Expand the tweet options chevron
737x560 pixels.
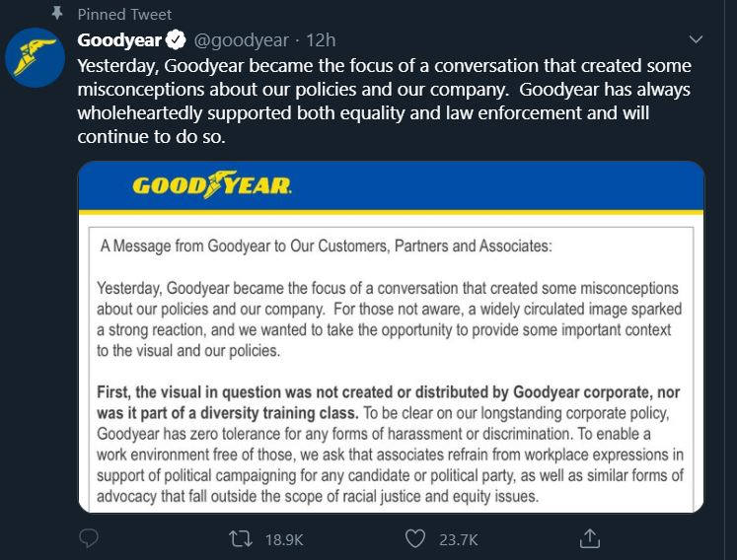point(696,40)
